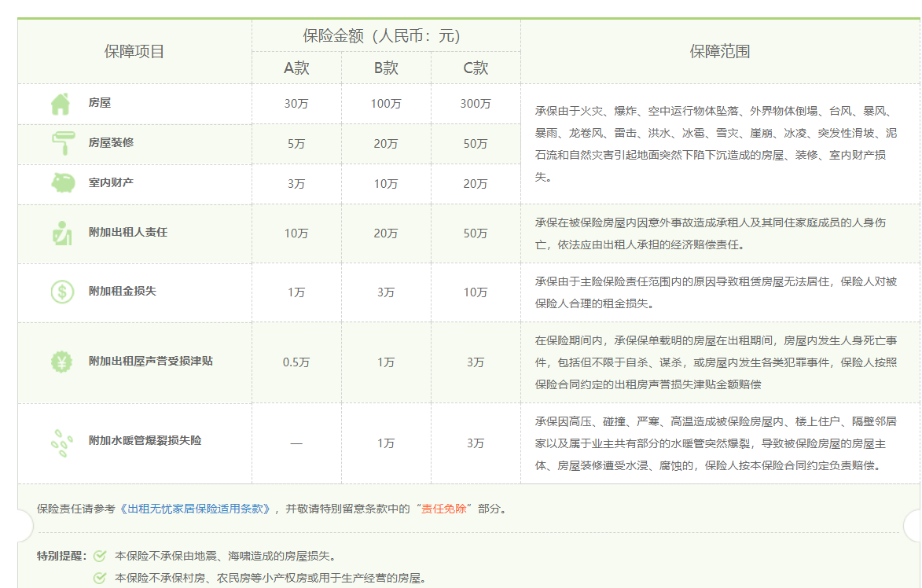922x588 pixels.
Task: Click the yen badge icon for 附加出租屋声誉受损津贴
Action: click(x=61, y=362)
